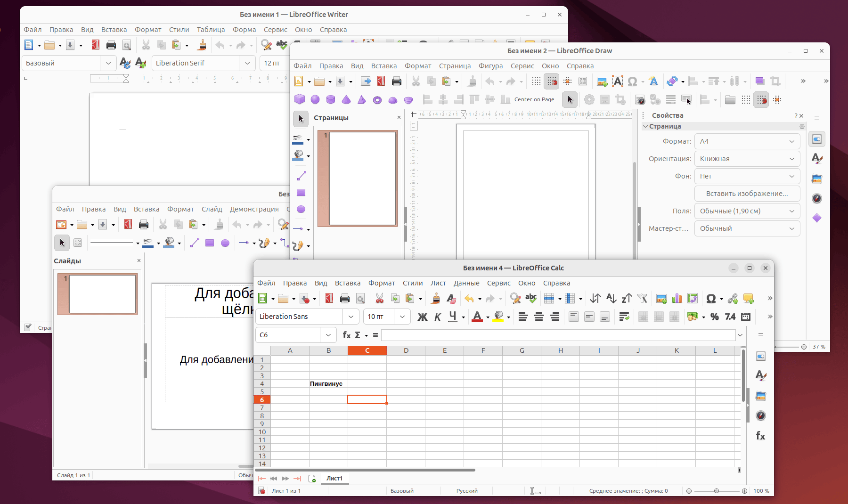The image size is (848, 504).
Task: Toggle Wrap Text button in Calc
Action: tap(624, 317)
